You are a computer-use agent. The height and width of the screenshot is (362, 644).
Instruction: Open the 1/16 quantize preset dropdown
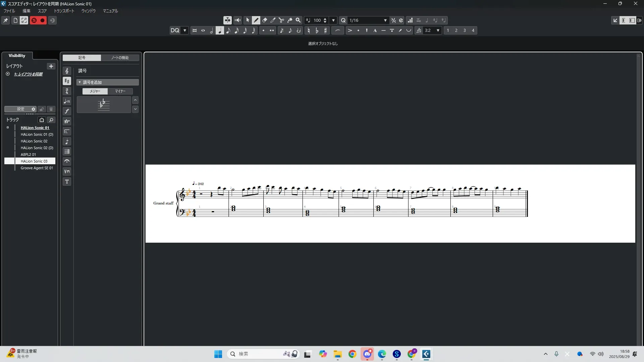click(x=385, y=20)
